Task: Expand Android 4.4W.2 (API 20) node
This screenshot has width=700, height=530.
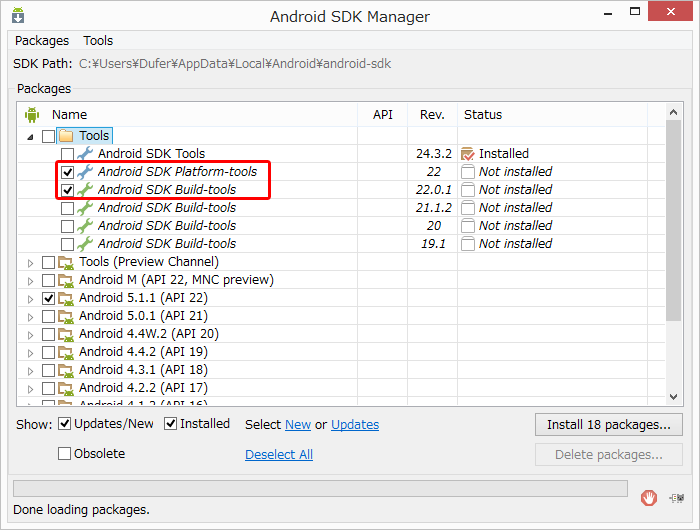Action: [x=30, y=335]
